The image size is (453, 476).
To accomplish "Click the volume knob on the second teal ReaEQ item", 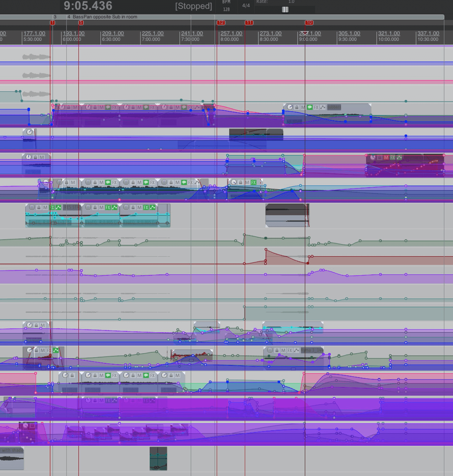I will coord(88,207).
